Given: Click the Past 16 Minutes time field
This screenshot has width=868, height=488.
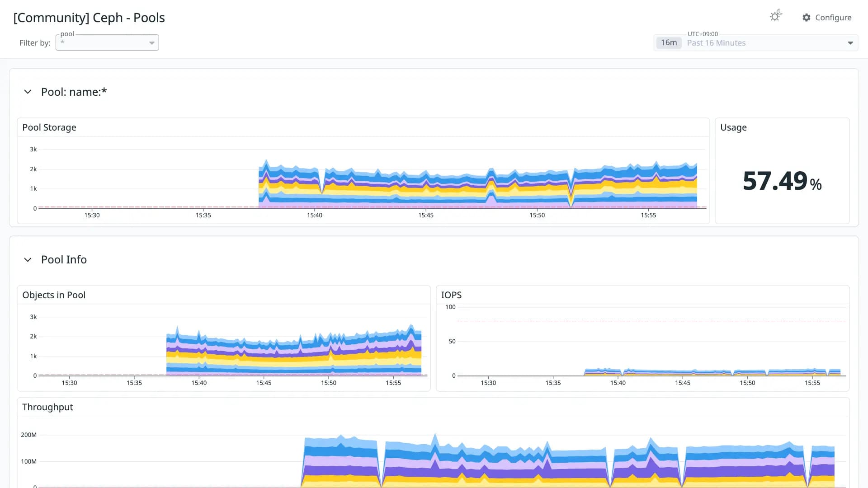Looking at the screenshot, I should [756, 43].
